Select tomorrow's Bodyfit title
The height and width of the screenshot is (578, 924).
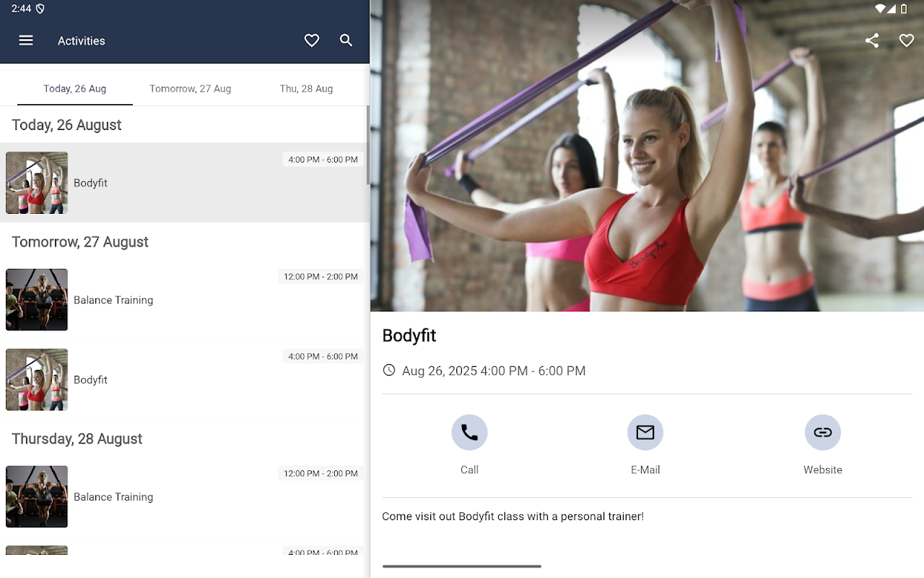90,379
